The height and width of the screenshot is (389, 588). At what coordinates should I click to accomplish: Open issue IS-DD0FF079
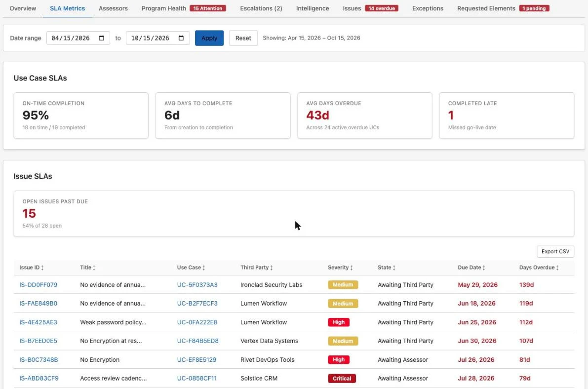[38, 285]
